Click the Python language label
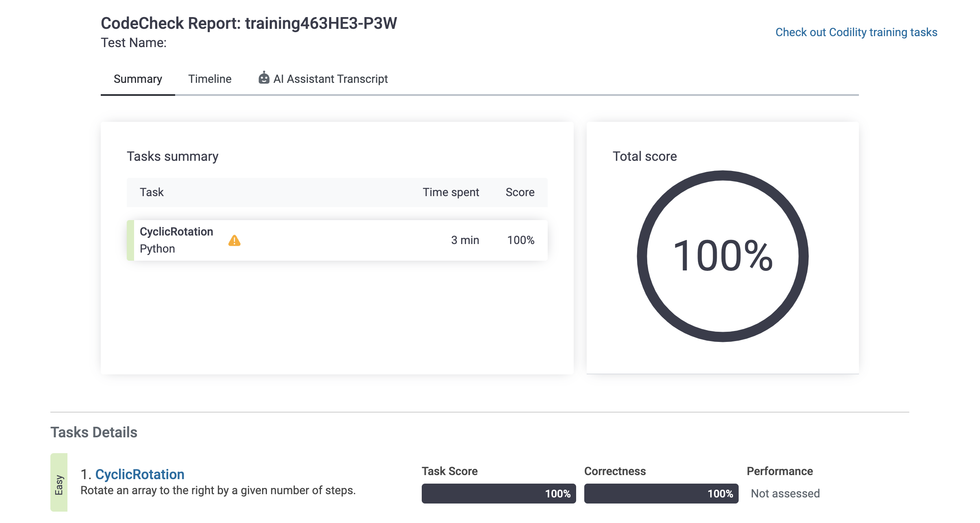980x523 pixels. [157, 249]
